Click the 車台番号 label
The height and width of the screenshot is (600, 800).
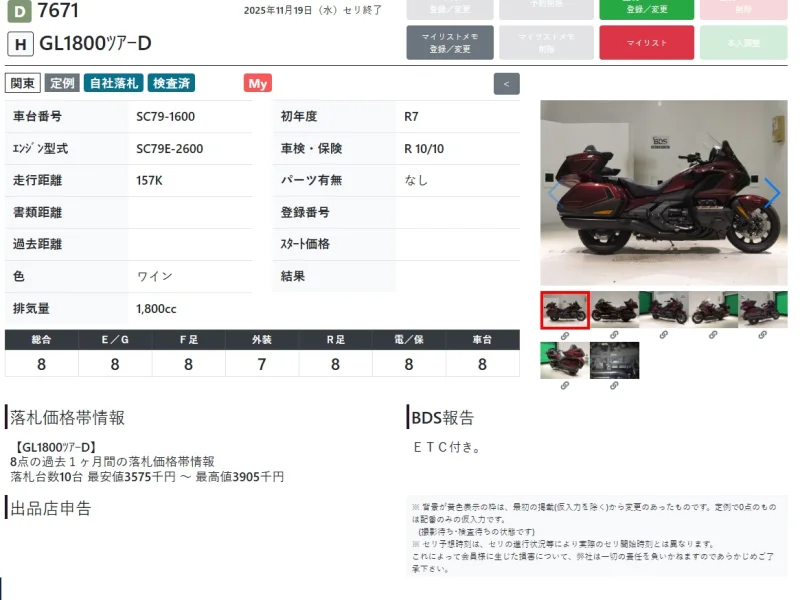pos(37,116)
